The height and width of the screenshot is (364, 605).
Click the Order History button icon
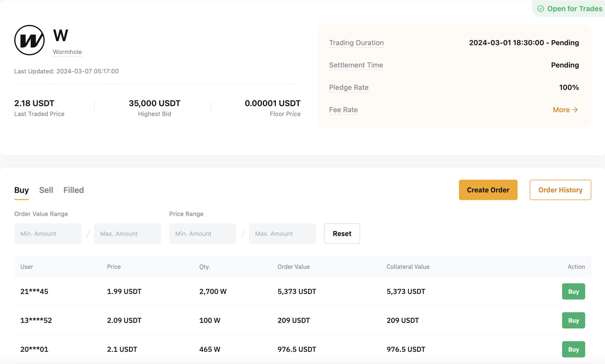point(560,190)
